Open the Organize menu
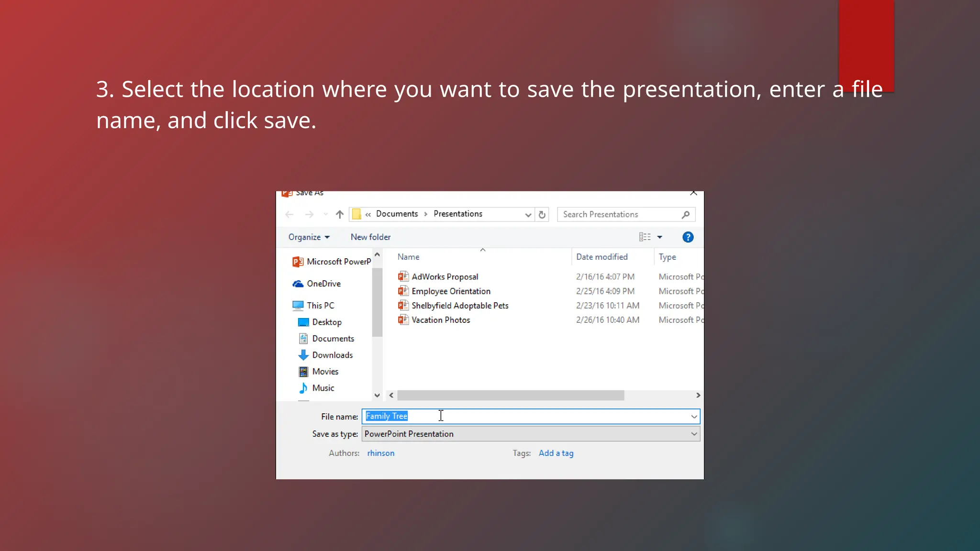The height and width of the screenshot is (551, 980). click(x=309, y=237)
